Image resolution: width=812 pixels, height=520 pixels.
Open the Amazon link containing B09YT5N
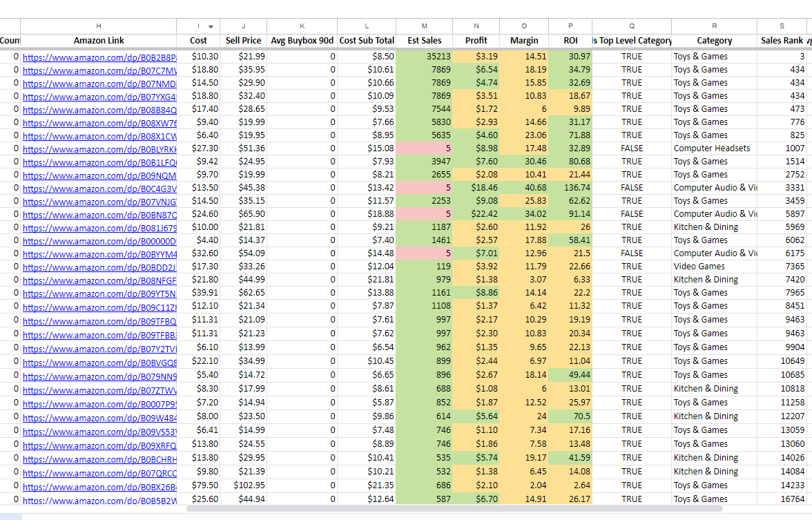[99, 293]
